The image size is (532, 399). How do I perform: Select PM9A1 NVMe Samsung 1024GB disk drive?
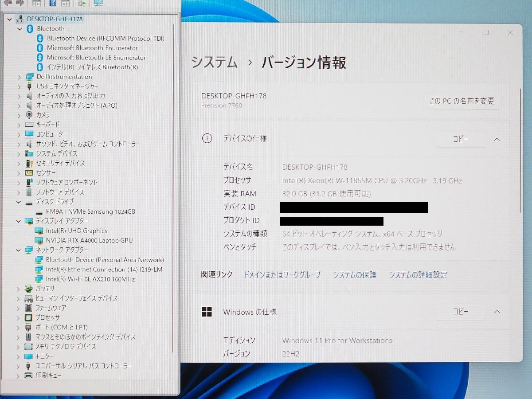pos(90,211)
